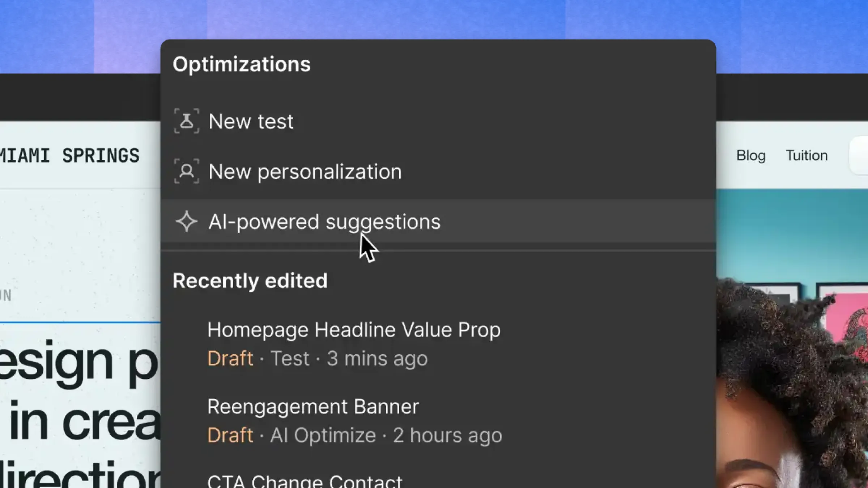Click the person icon next to New personalization
Image resolution: width=868 pixels, height=488 pixels.
click(x=186, y=172)
